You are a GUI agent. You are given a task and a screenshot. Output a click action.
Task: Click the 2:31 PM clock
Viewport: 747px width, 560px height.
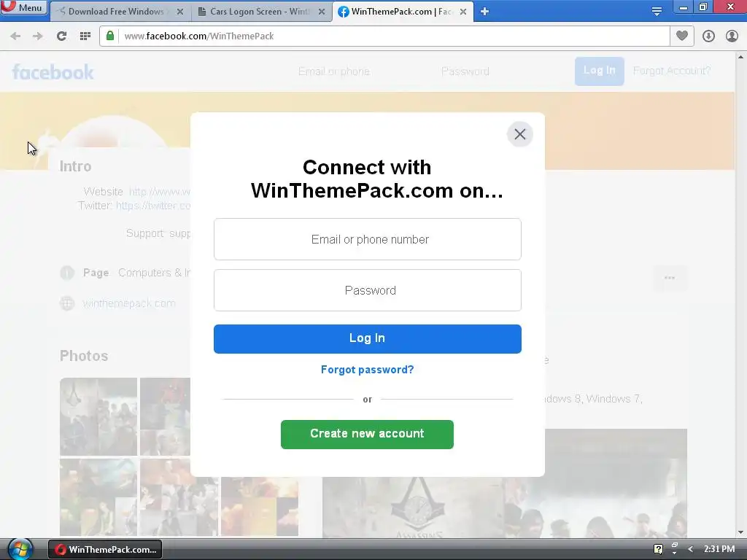(x=719, y=549)
